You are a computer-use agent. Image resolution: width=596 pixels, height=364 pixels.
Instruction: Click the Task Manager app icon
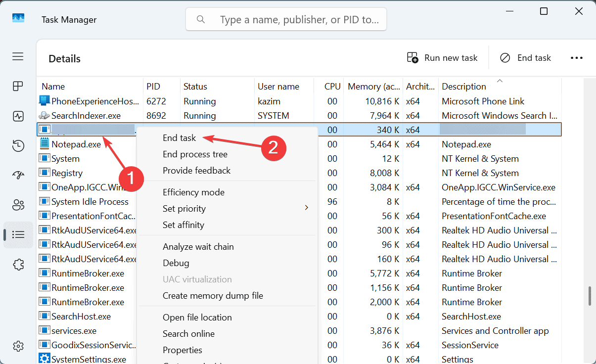tap(18, 18)
